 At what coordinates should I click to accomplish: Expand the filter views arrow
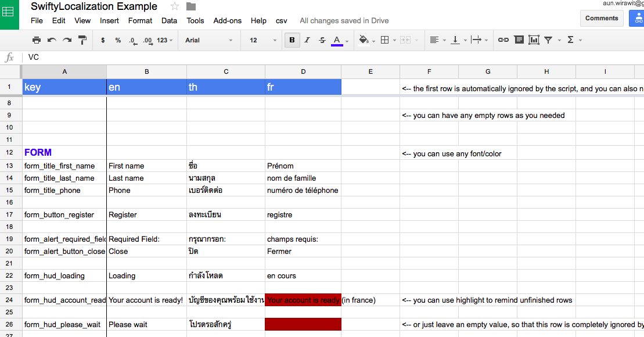(559, 40)
